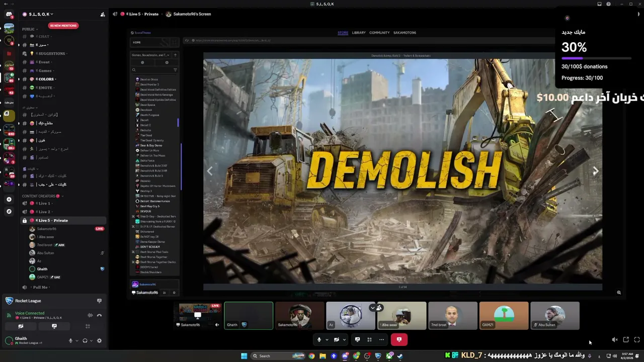Share your screen from the call bar

(x=357, y=339)
